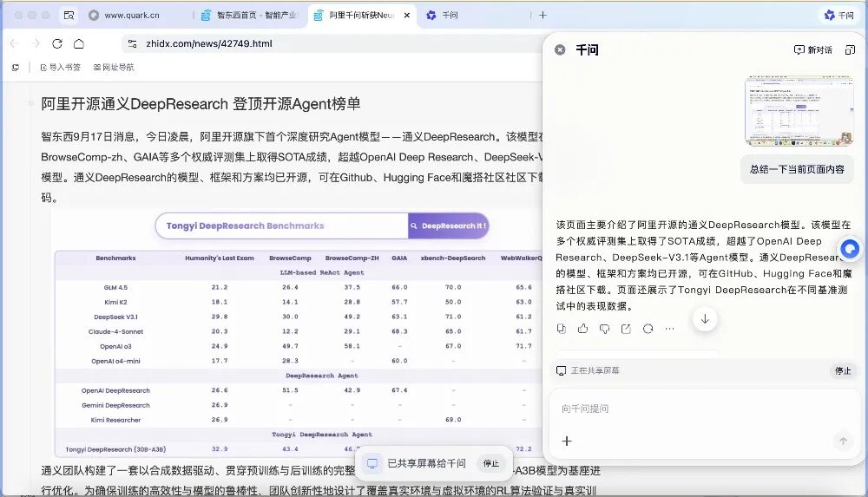The image size is (868, 497).
Task: Open the shared screenshot thumbnail in chat
Action: coord(799,111)
